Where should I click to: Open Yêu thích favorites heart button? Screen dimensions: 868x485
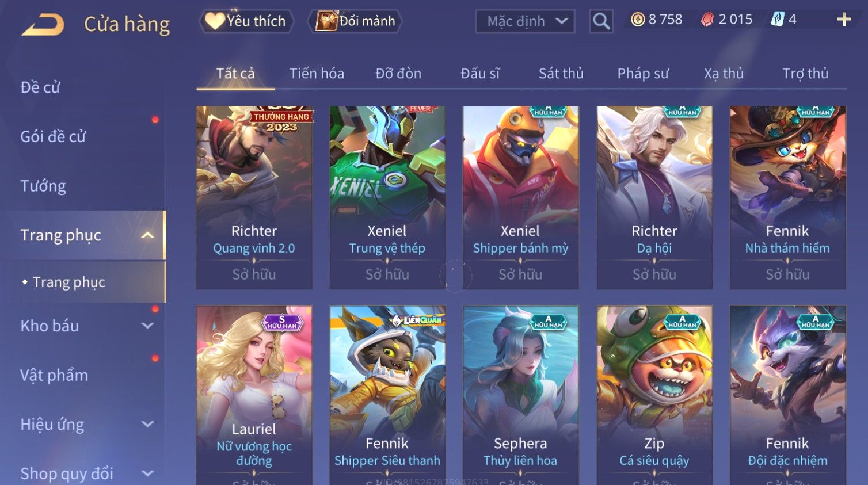[x=246, y=21]
